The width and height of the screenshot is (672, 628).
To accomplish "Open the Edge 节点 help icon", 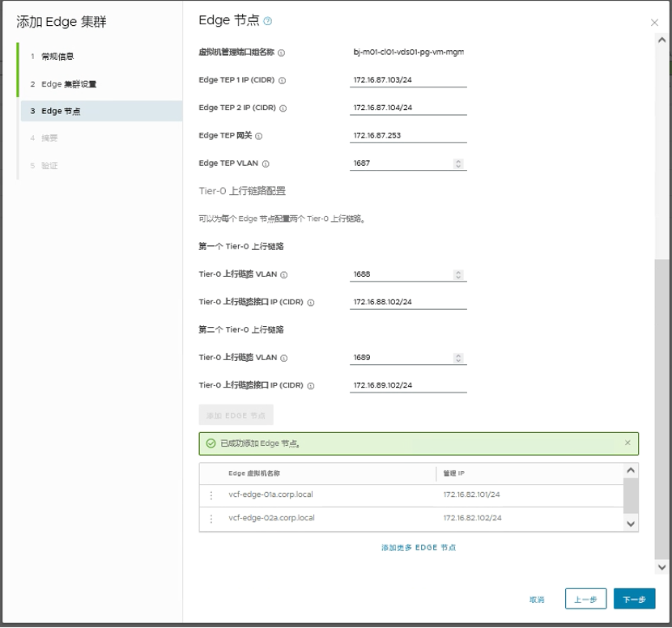I will 268,21.
